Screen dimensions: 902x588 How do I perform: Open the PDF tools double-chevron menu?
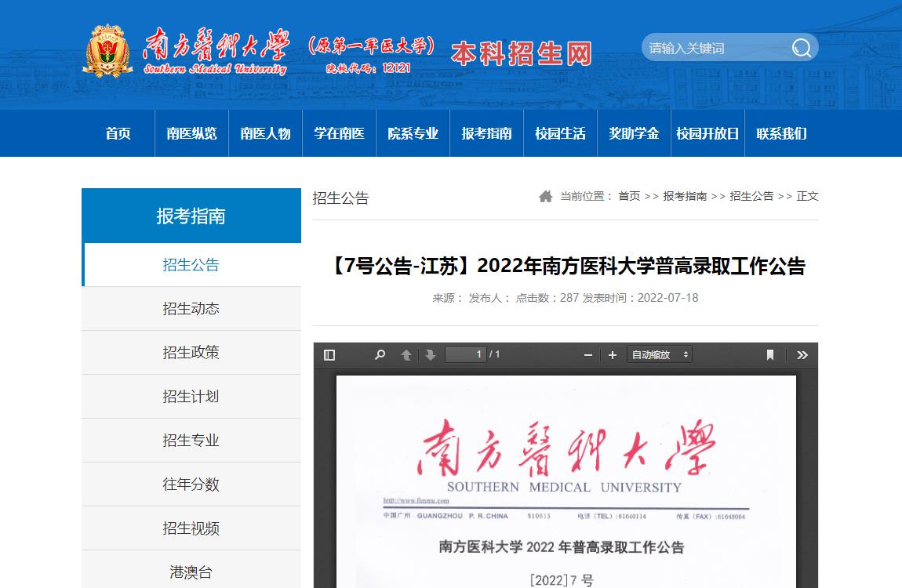point(802,354)
